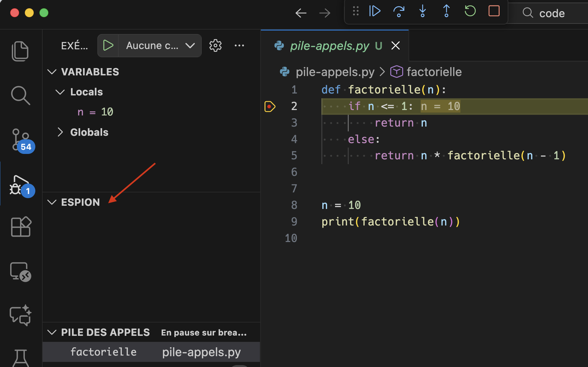588x367 pixels.
Task: Select the pile-appels.py editor tab
Action: pyautogui.click(x=330, y=46)
